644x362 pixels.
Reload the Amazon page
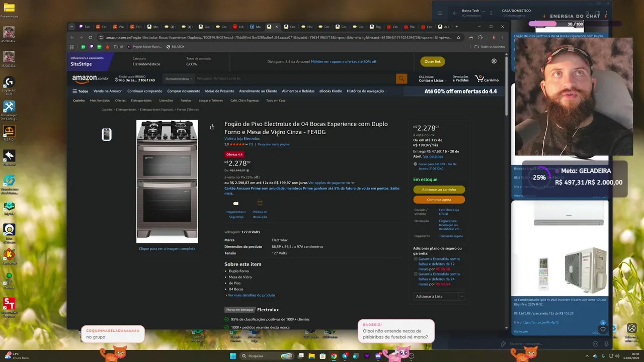point(90,37)
